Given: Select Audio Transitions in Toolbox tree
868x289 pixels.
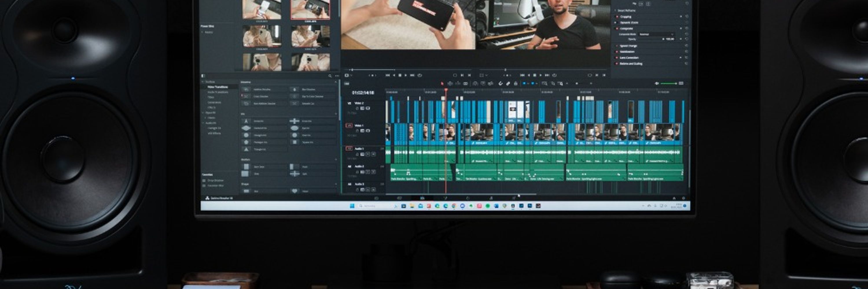Looking at the screenshot, I should (218, 92).
